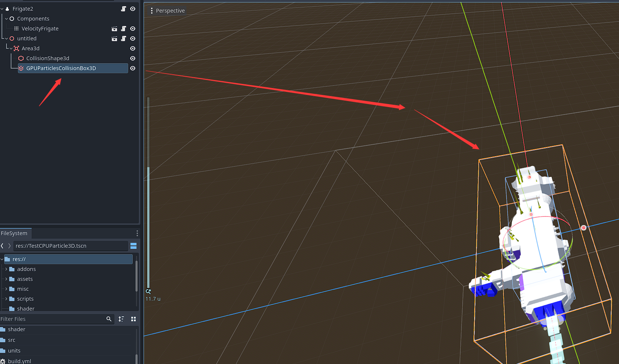
Task: Click the GPUParticlesCollisionBox3D node icon
Action: click(x=21, y=68)
